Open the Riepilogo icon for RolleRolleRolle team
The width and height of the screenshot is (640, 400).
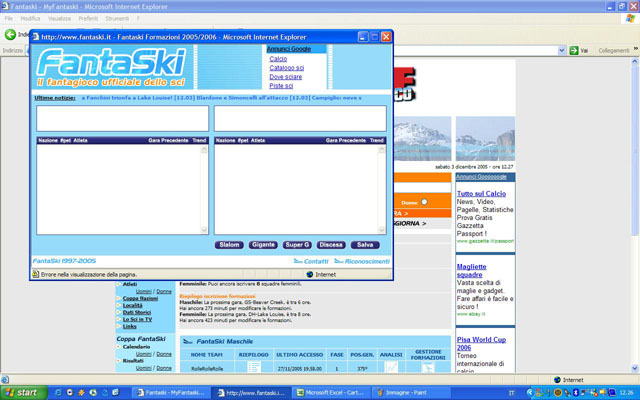pos(254,367)
